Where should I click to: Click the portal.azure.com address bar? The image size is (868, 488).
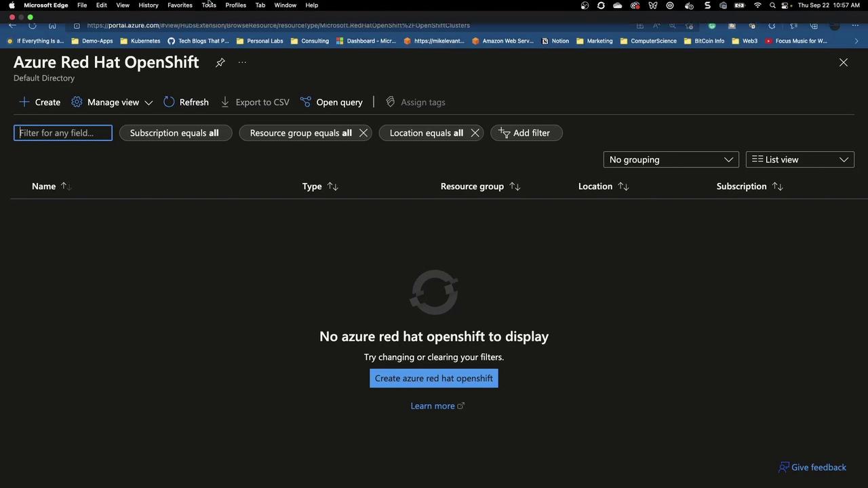click(x=278, y=25)
